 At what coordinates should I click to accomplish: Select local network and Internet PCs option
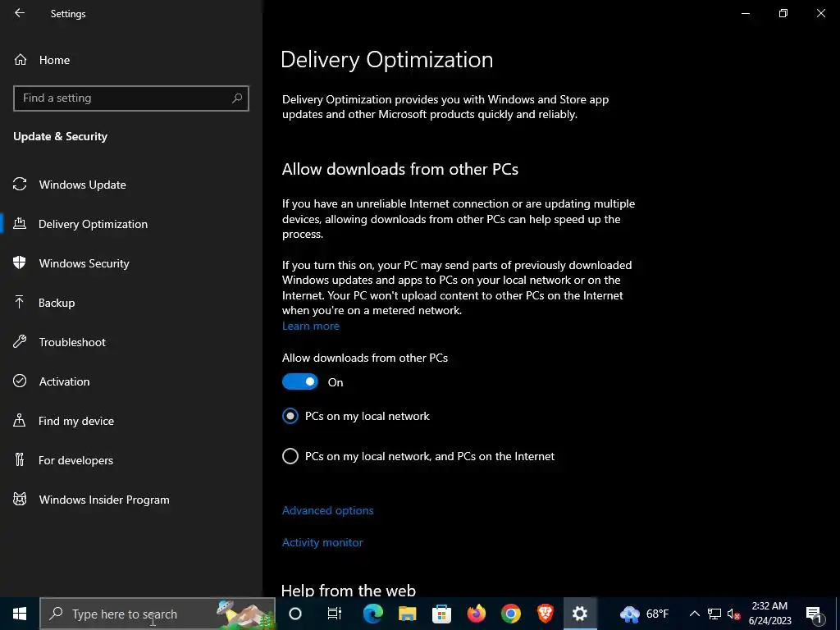point(418,456)
